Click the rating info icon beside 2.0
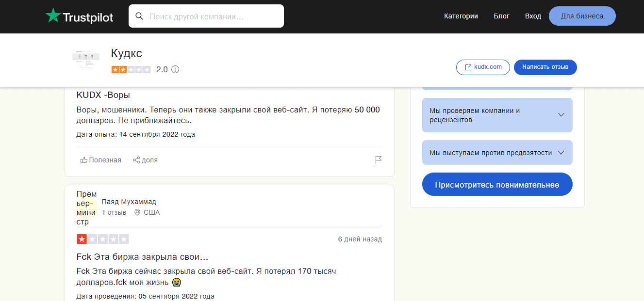Screen dimensions: 644x301 175,69
